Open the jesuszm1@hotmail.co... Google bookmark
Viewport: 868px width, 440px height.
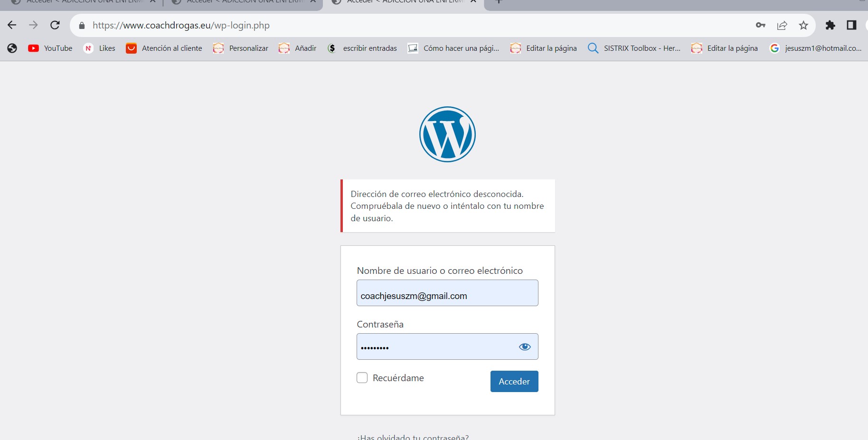click(815, 48)
